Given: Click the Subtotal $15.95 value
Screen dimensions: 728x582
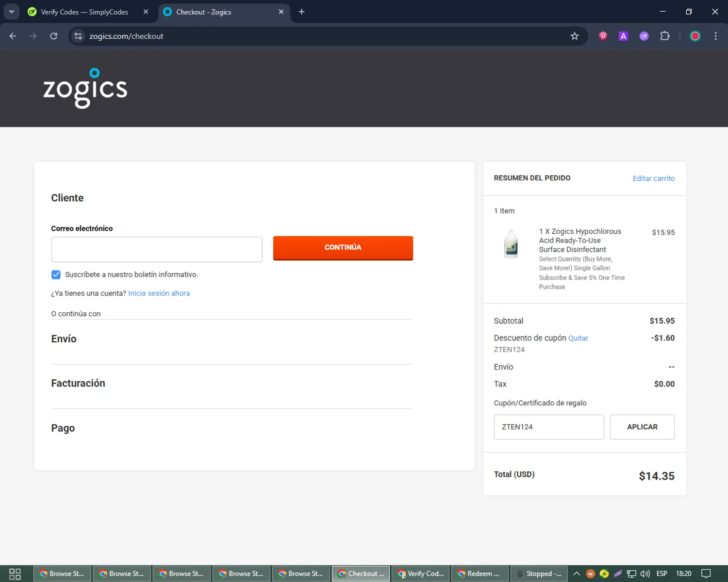Looking at the screenshot, I should pyautogui.click(x=662, y=321).
